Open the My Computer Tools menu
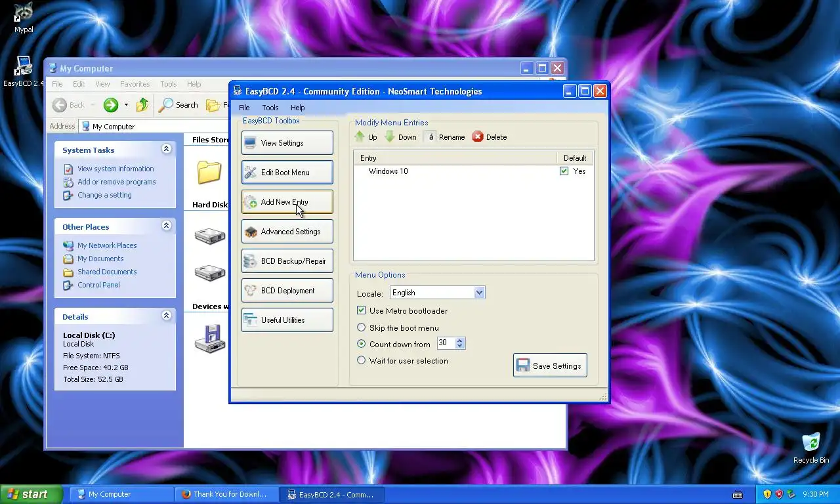 (169, 84)
